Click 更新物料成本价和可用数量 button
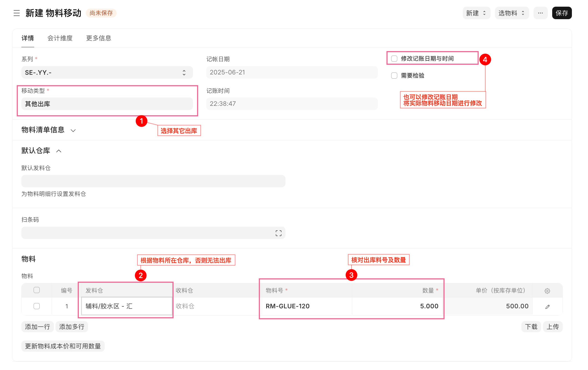The image size is (588, 370). [x=63, y=346]
